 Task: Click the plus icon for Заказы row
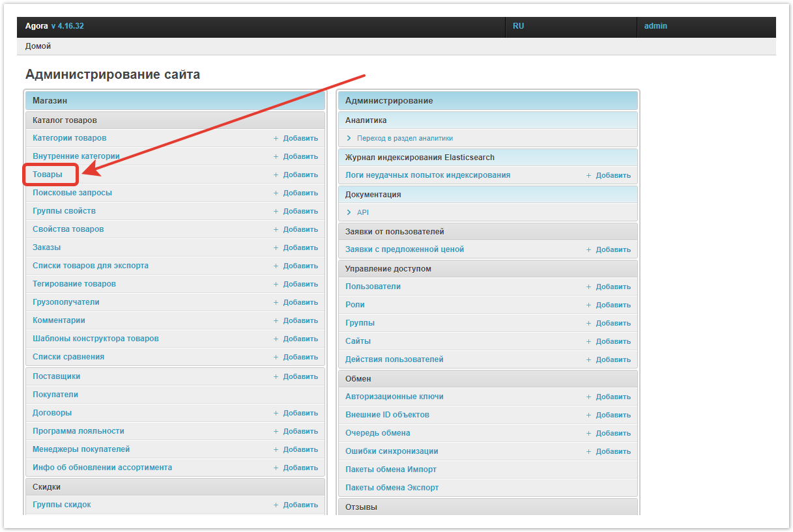(x=276, y=247)
